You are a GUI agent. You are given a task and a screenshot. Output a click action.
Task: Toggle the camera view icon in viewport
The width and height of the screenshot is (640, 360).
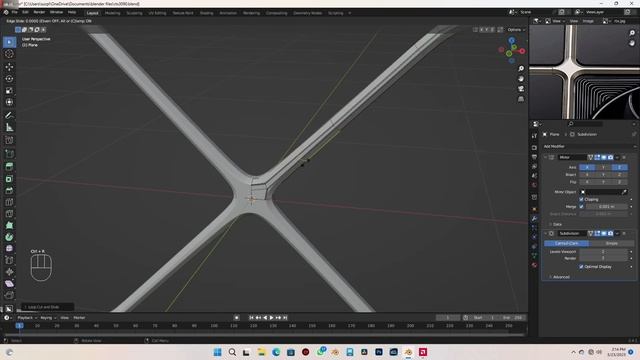(521, 89)
